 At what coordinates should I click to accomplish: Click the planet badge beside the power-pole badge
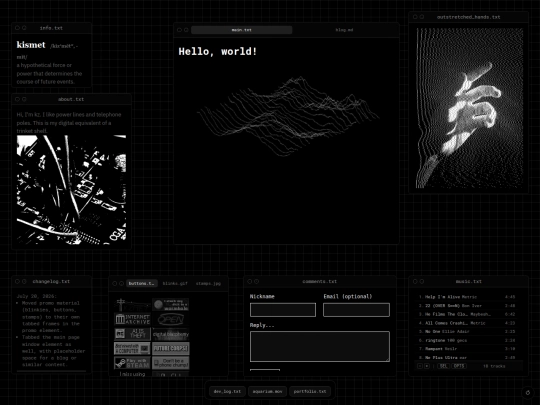tap(170, 304)
